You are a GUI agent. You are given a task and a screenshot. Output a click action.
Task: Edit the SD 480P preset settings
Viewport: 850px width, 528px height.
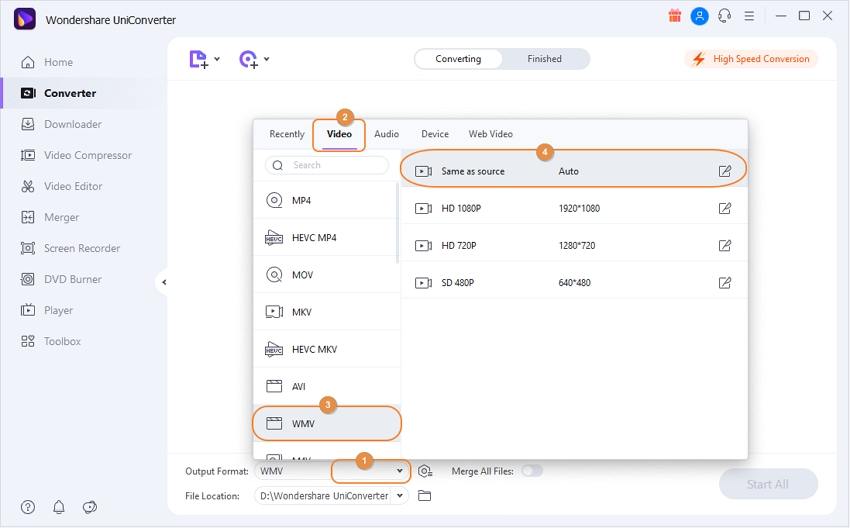coord(725,282)
